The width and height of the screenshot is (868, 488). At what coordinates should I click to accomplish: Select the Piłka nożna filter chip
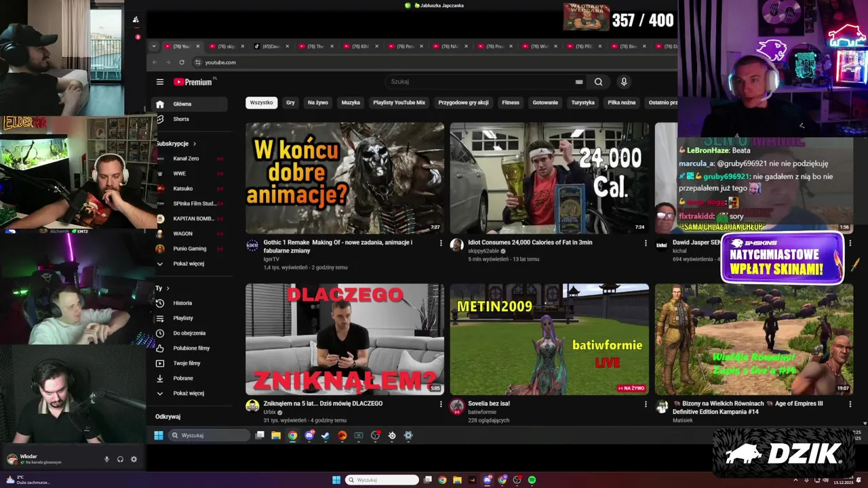(621, 102)
